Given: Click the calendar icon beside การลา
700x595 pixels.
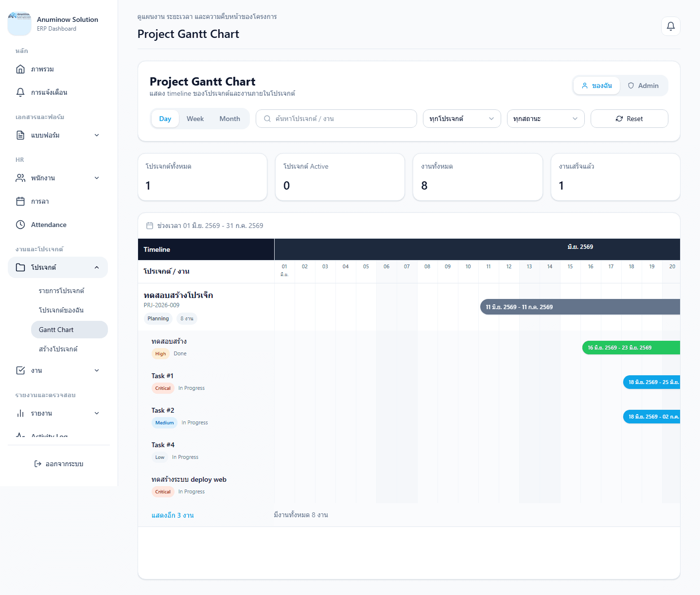Looking at the screenshot, I should pos(20,201).
